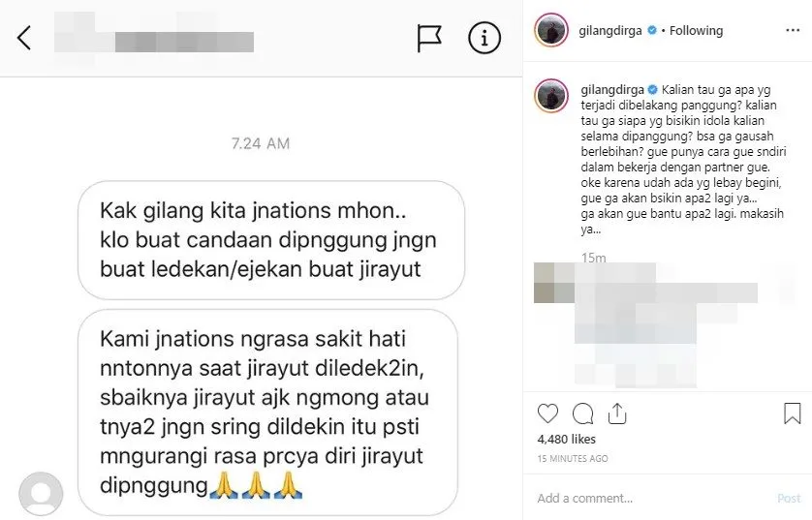Image resolution: width=812 pixels, height=520 pixels.
Task: Open comments via speech bubble icon
Action: pos(582,413)
